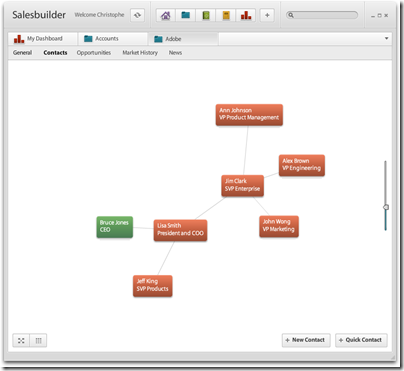The width and height of the screenshot is (404, 371).
Task: Click the refresh sync icon button
Action: click(x=137, y=15)
